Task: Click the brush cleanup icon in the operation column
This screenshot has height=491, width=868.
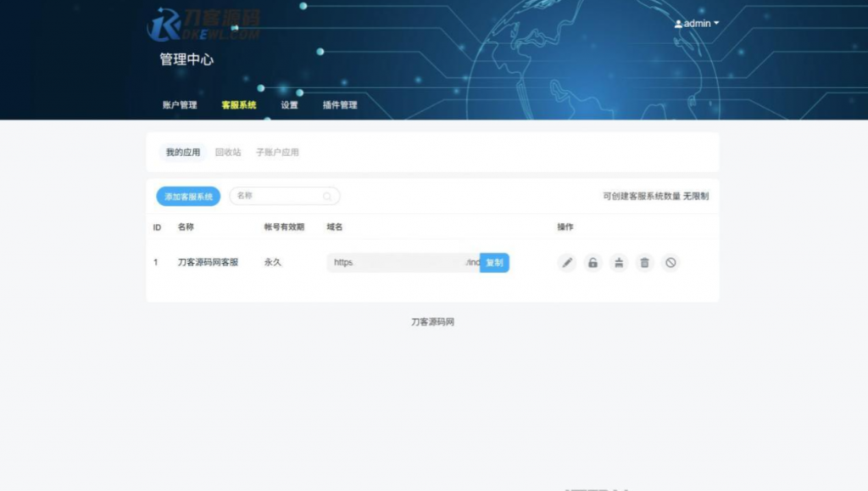Action: click(x=619, y=263)
